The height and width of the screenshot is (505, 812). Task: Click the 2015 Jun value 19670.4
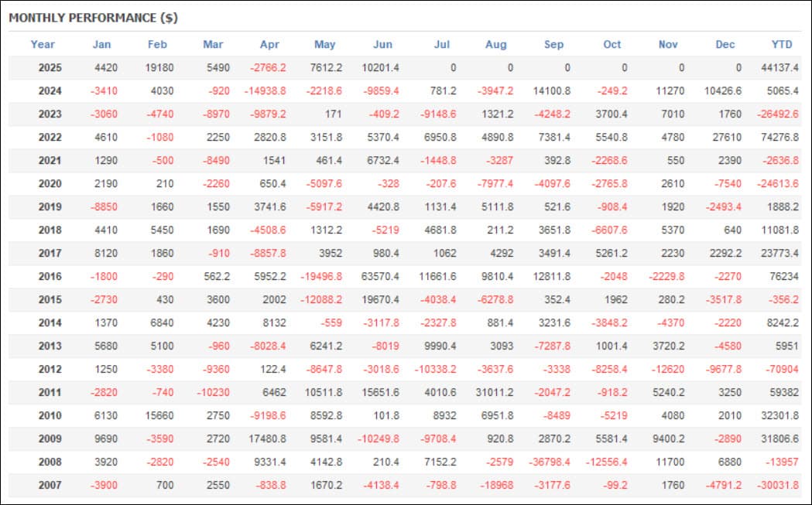(x=380, y=299)
